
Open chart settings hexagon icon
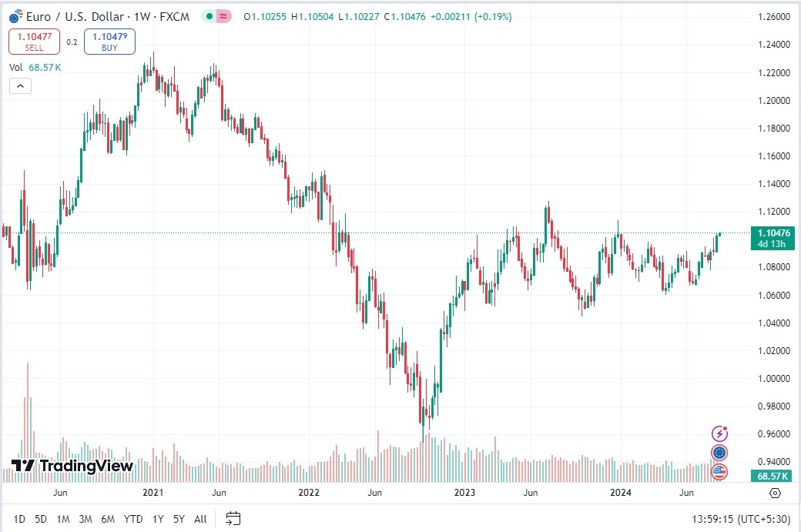[x=775, y=494]
